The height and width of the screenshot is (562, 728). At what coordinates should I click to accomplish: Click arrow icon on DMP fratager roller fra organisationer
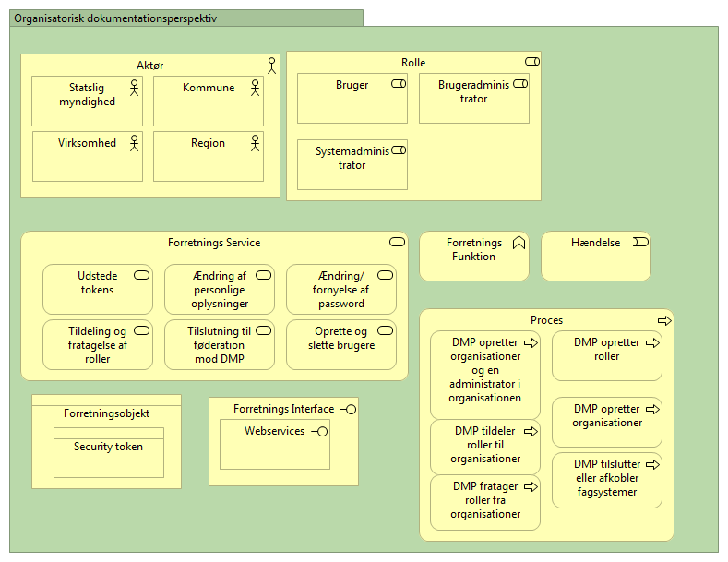pyautogui.click(x=531, y=486)
